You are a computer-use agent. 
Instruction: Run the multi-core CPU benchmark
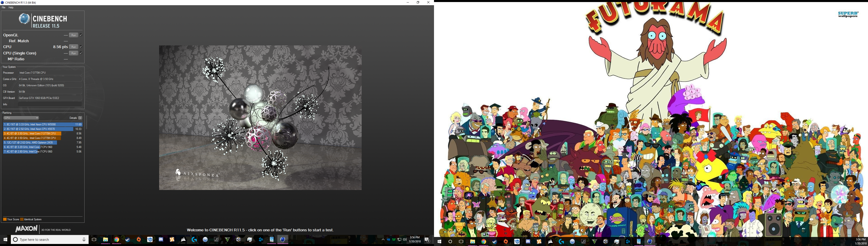tap(73, 47)
